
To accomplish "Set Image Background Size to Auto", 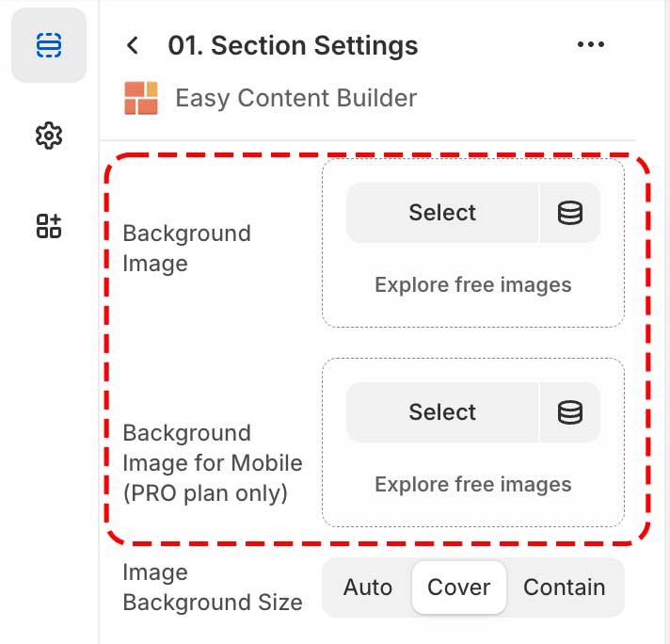I will [367, 588].
